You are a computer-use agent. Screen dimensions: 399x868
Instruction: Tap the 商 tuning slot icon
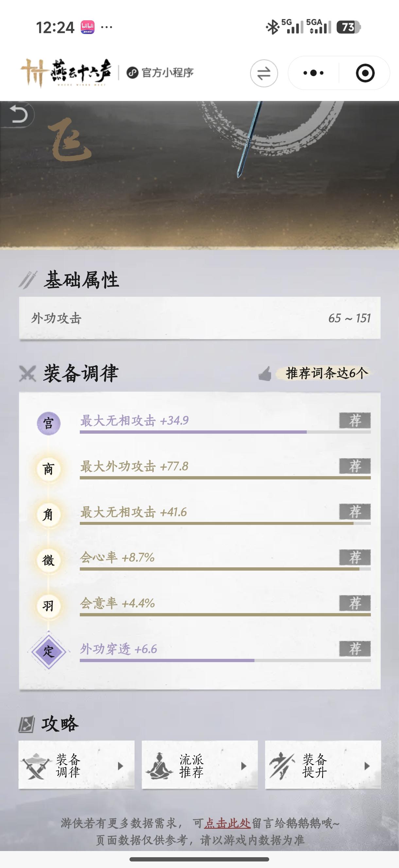click(48, 469)
